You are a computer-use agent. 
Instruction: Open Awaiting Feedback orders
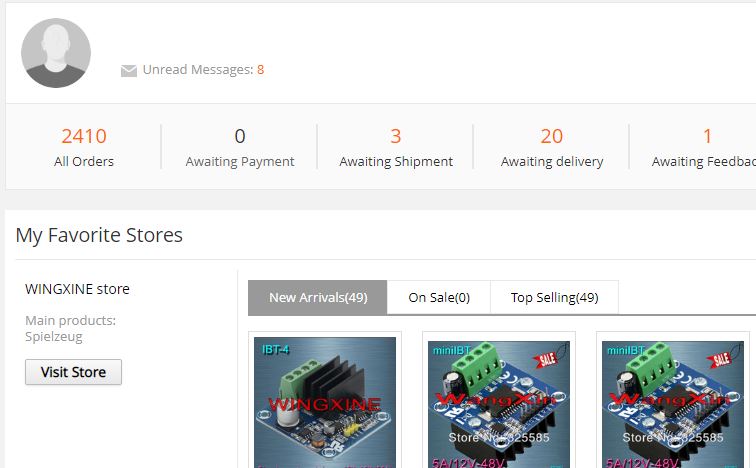coord(704,147)
